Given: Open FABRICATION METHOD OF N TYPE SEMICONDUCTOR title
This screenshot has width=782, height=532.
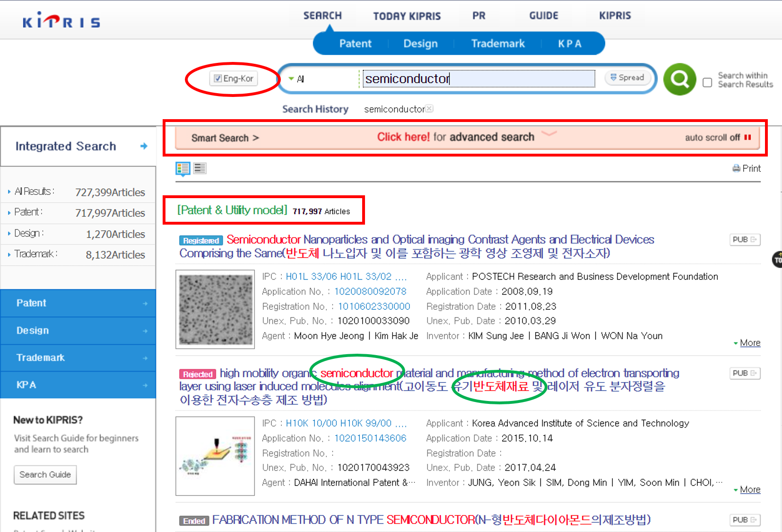Looking at the screenshot, I should (x=431, y=520).
